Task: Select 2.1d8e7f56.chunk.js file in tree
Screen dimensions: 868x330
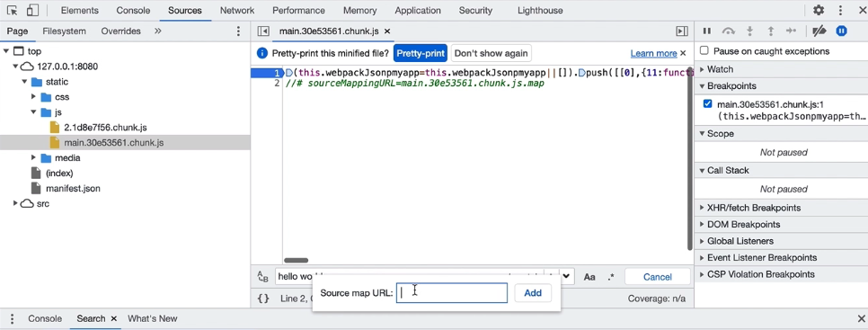Action: click(105, 128)
